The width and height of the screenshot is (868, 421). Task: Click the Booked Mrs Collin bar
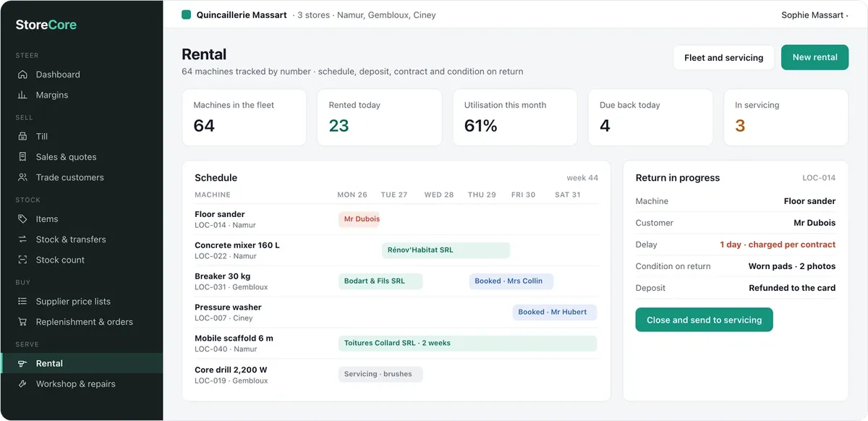pos(511,281)
